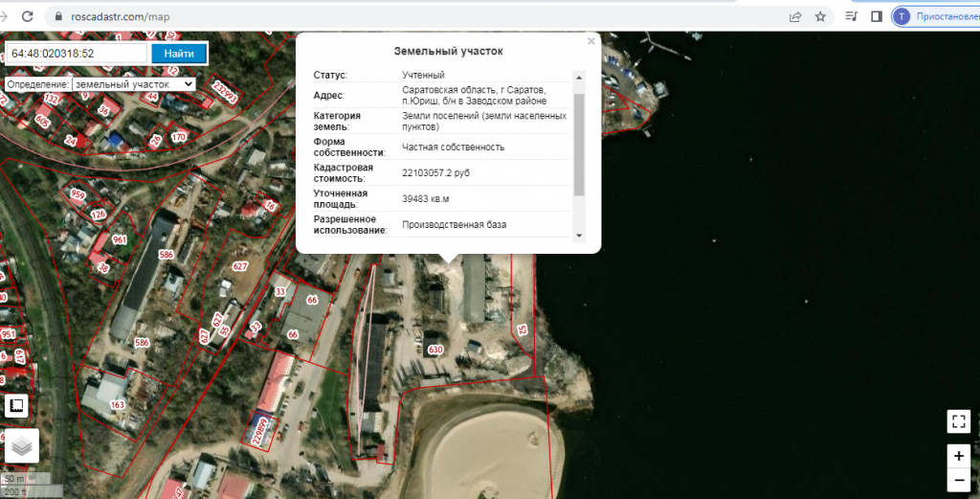The width and height of the screenshot is (980, 499).
Task: Open the media control icon
Action: coord(851,16)
